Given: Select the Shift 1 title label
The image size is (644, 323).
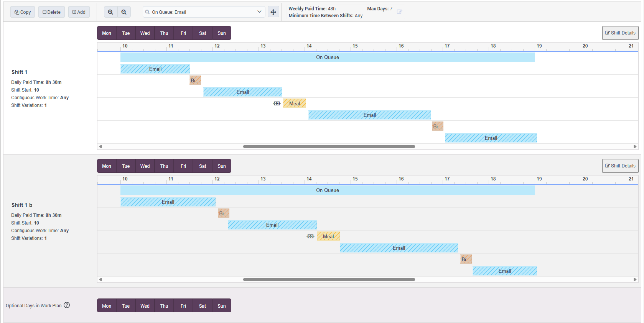Looking at the screenshot, I should click(x=19, y=72).
